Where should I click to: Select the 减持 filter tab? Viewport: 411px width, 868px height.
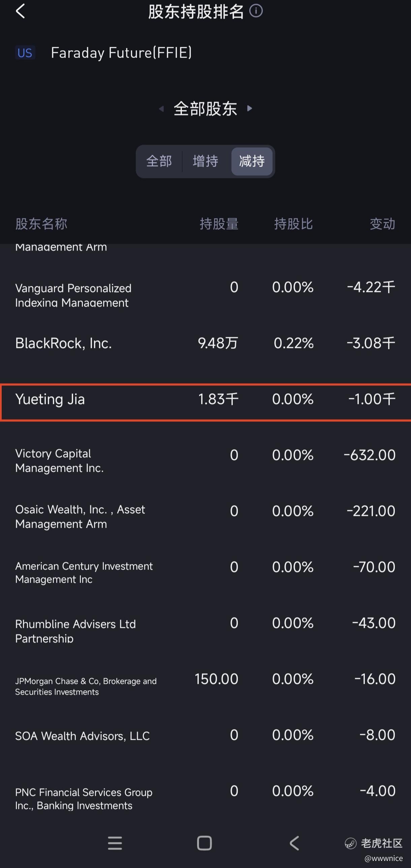coord(252,161)
